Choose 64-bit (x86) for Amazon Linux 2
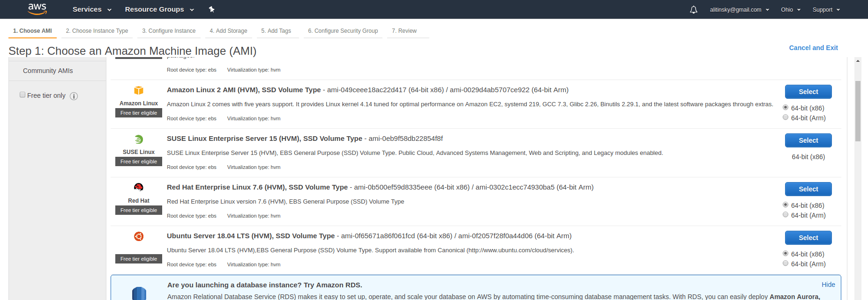The height and width of the screenshot is (300, 868). [x=786, y=108]
